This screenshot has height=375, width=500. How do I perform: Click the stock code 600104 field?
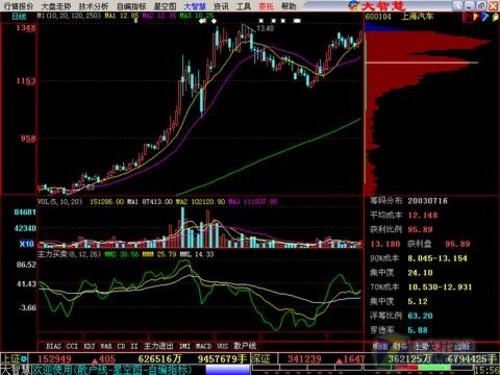378,16
